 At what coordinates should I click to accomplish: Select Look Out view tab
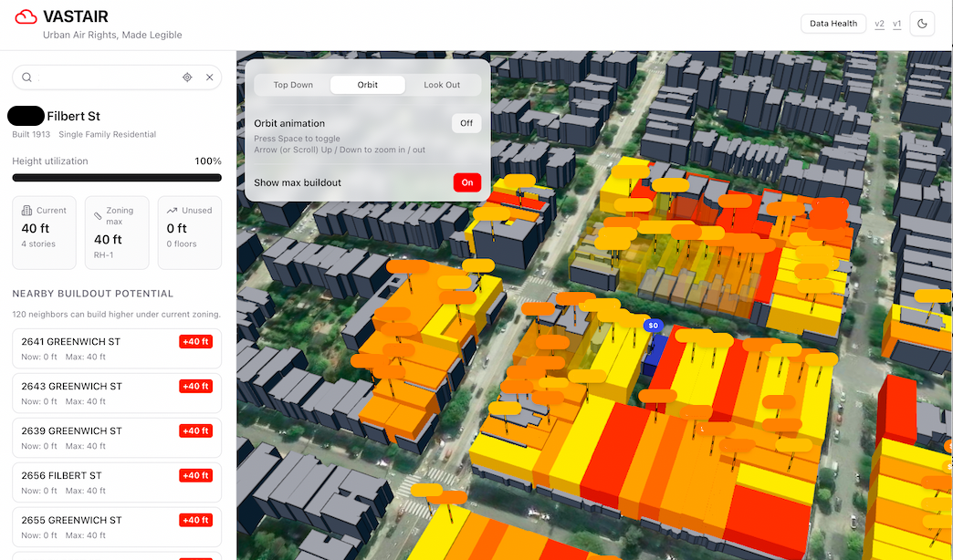[442, 85]
